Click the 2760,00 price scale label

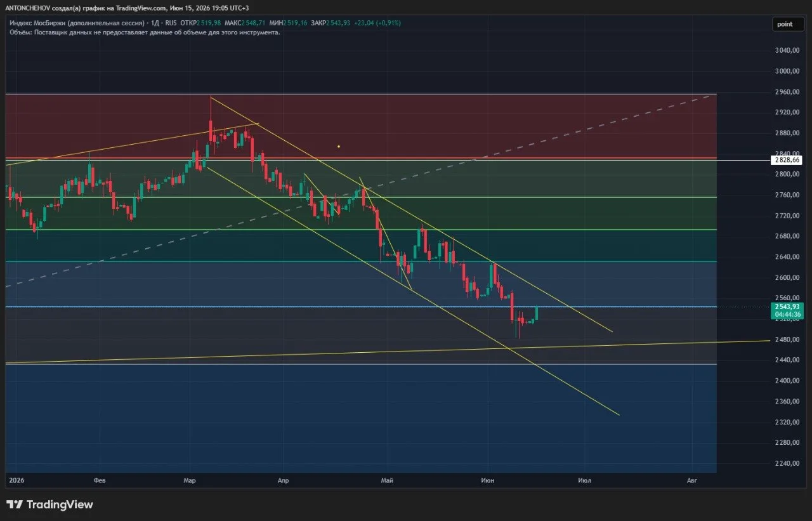[789, 195]
